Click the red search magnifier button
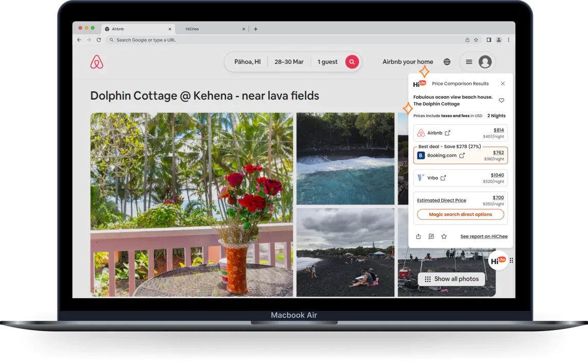This screenshot has height=364, width=588. pyautogui.click(x=352, y=62)
